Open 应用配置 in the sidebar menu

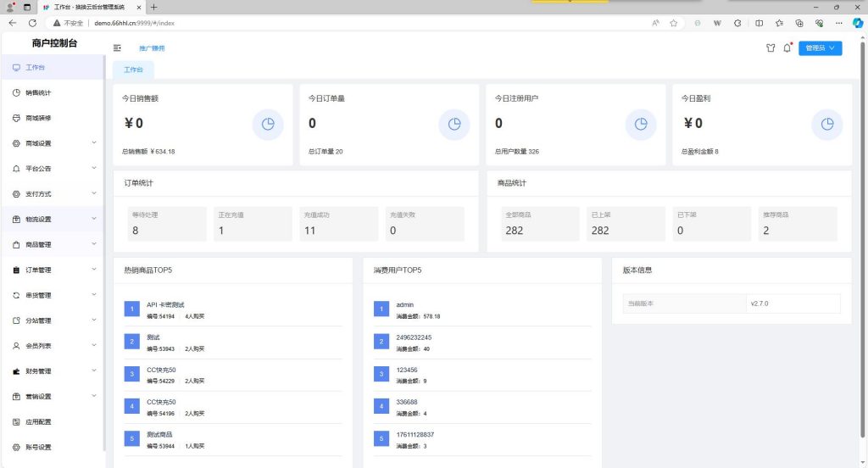click(38, 421)
